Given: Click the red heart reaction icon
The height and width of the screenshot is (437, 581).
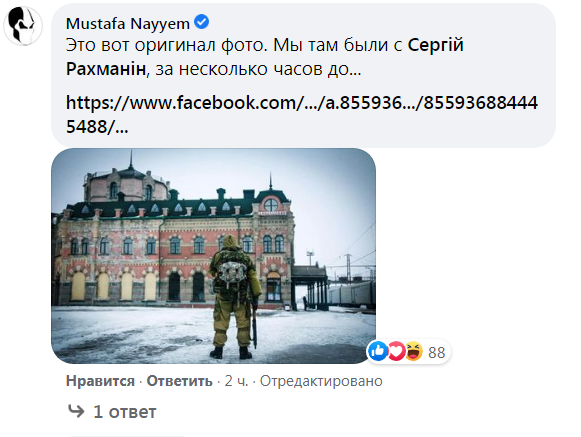Looking at the screenshot, I should point(396,351).
